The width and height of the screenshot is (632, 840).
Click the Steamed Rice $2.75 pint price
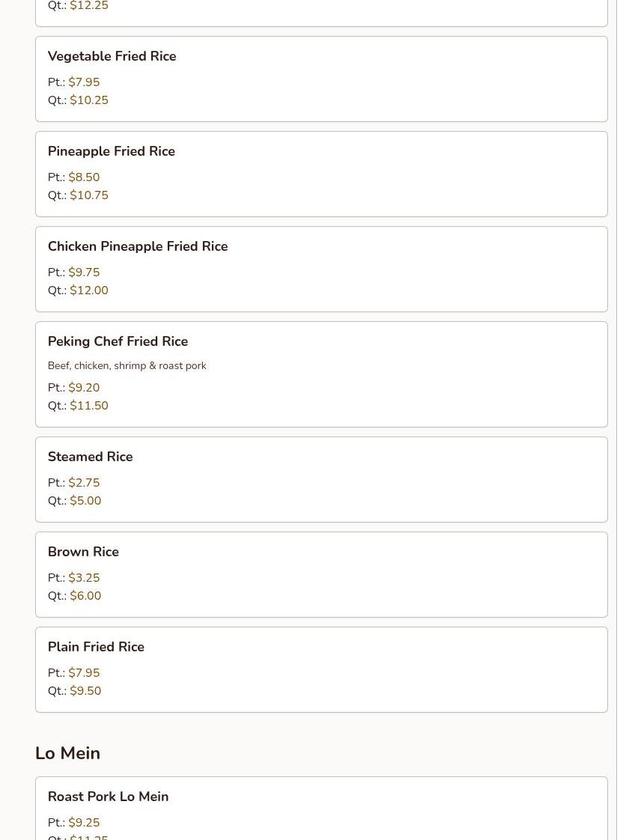[84, 483]
